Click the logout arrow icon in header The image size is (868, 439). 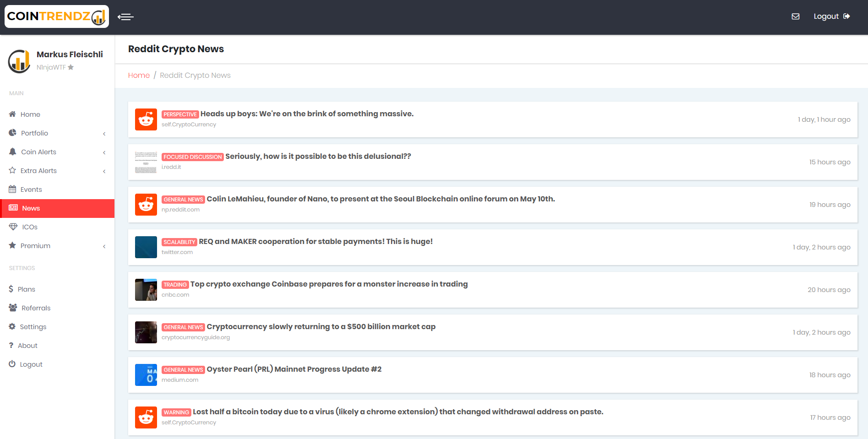coord(846,16)
